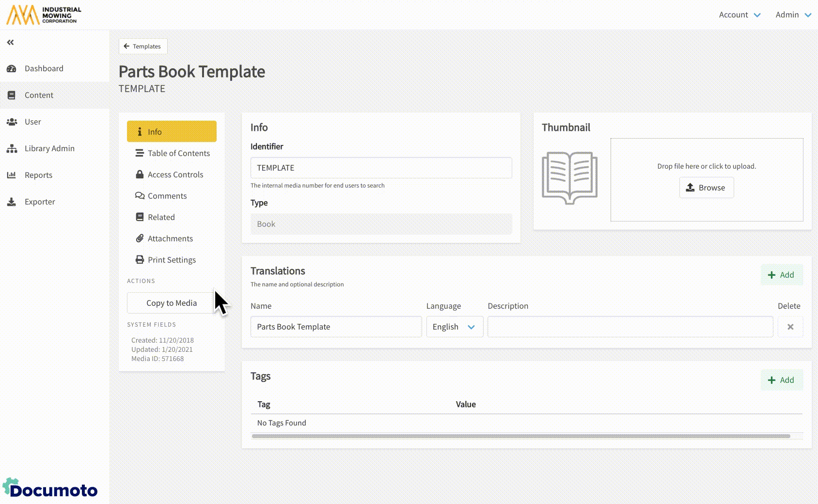Open Exporter download icon
This screenshot has height=504, width=818.
[x=12, y=202]
